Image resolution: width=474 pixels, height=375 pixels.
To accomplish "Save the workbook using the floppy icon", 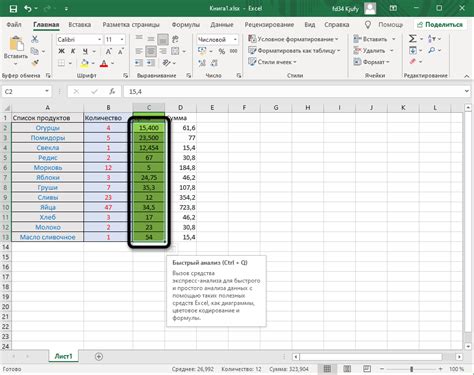I will 13,9.
